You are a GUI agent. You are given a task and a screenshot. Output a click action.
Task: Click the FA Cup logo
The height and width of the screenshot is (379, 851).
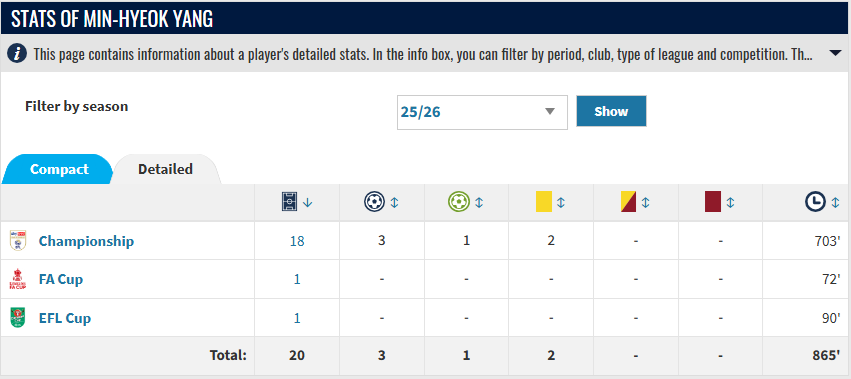[x=17, y=279]
